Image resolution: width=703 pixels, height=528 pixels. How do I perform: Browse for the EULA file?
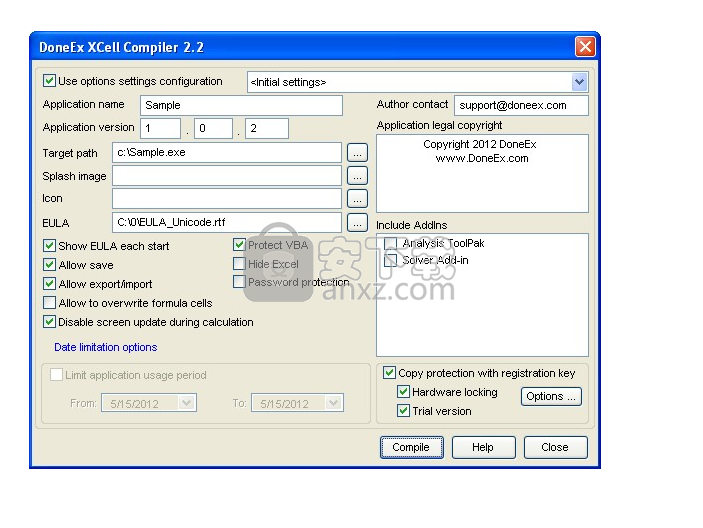[x=357, y=223]
